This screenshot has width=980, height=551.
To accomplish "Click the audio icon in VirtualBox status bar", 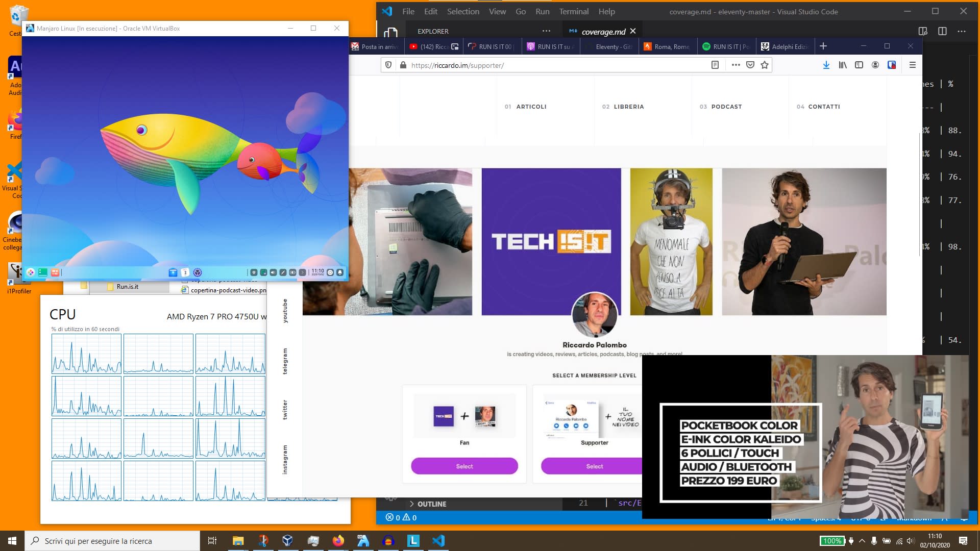I will 273,272.
